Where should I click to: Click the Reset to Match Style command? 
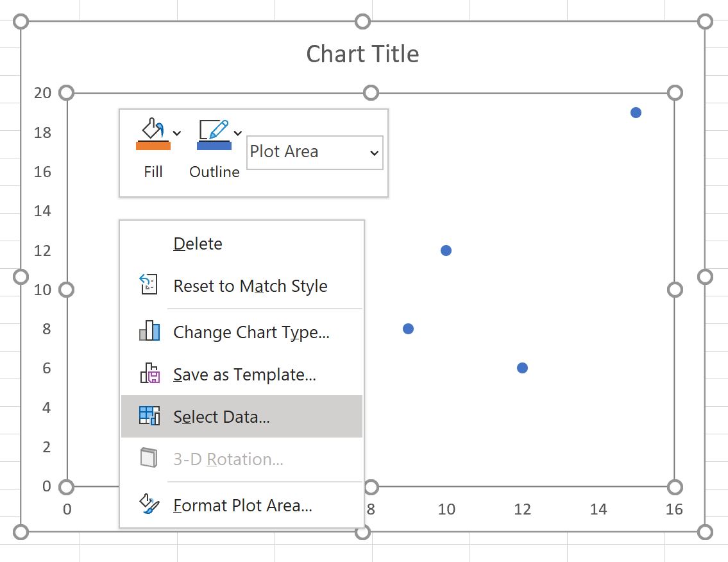(250, 285)
